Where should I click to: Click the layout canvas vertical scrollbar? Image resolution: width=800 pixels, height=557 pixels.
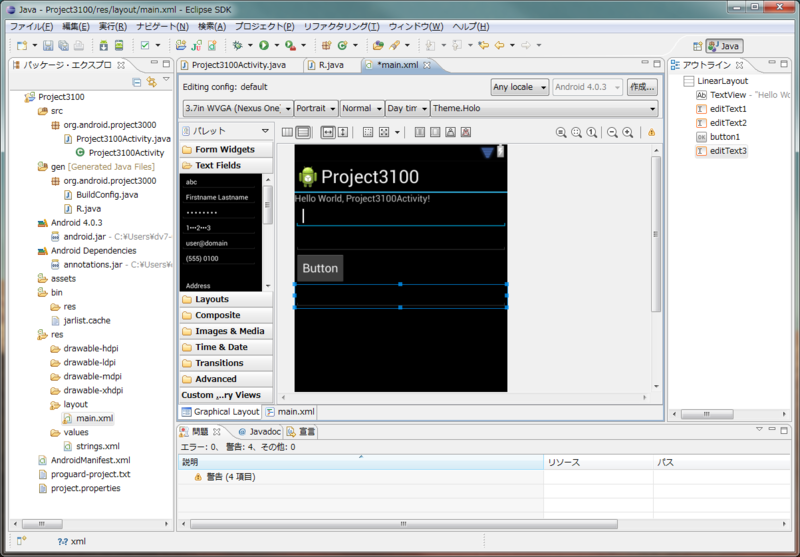656,234
